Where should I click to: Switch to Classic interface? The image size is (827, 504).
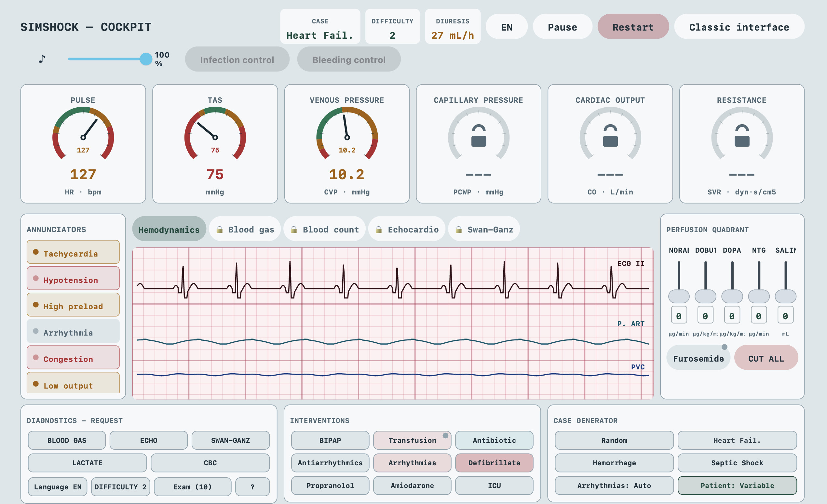coord(739,27)
